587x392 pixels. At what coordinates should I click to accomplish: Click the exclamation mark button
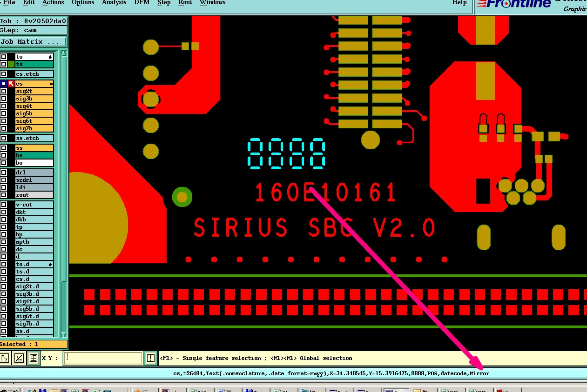click(x=151, y=358)
